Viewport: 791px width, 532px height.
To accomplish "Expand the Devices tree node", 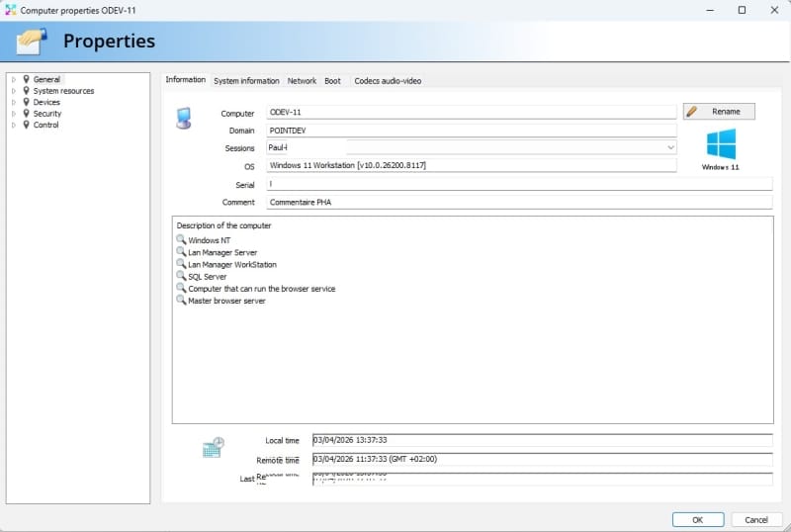I will coord(14,103).
